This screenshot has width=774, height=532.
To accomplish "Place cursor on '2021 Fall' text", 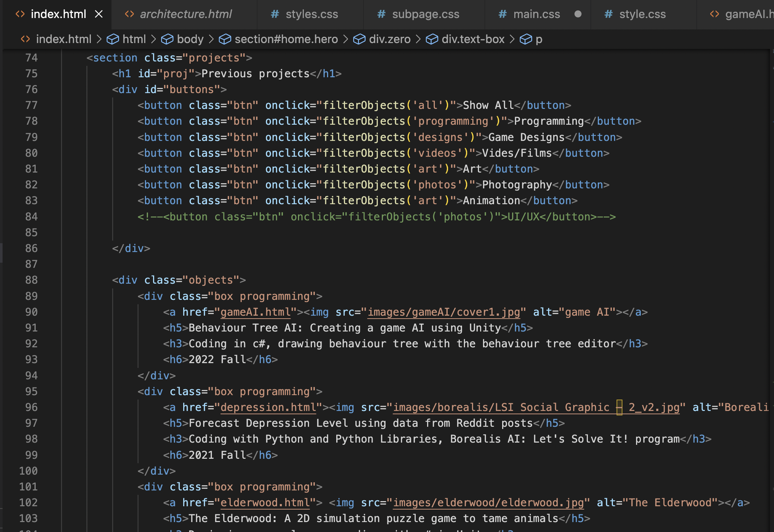I will 217,455.
